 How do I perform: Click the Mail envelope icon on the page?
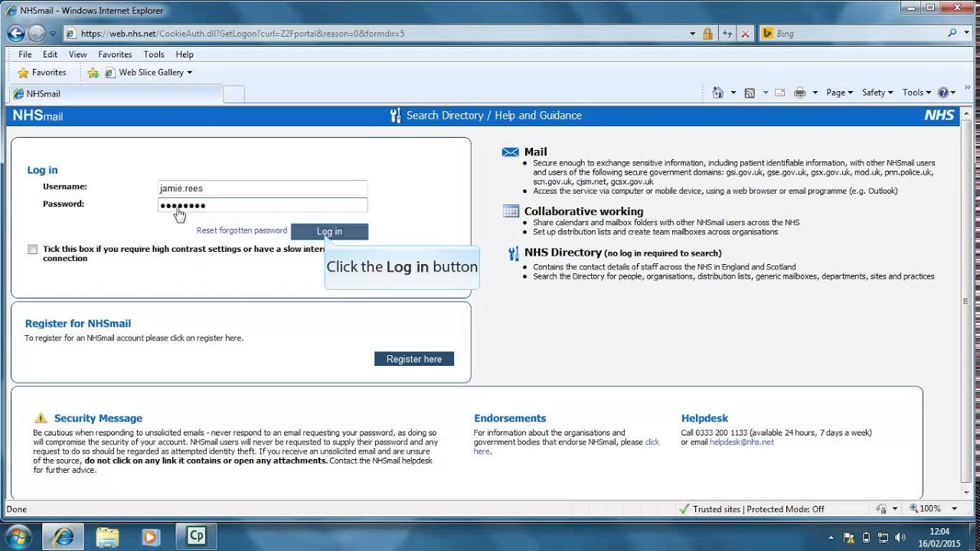coord(510,152)
